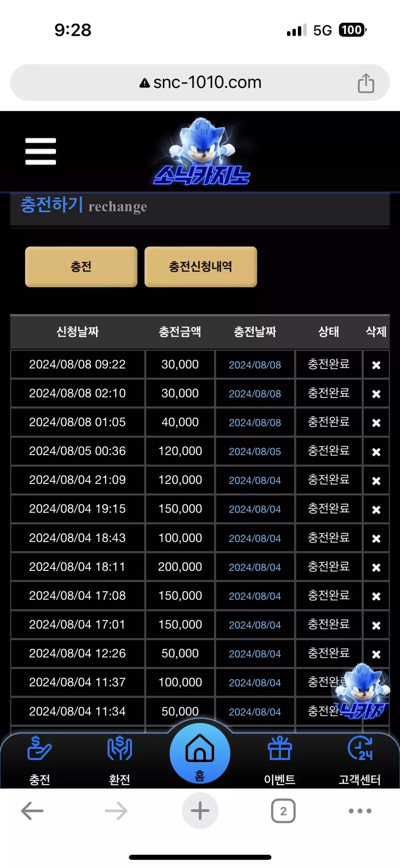This screenshot has height=868, width=400.
Task: Delete the 2024/08/08 09:22 charge record
Action: point(376,365)
